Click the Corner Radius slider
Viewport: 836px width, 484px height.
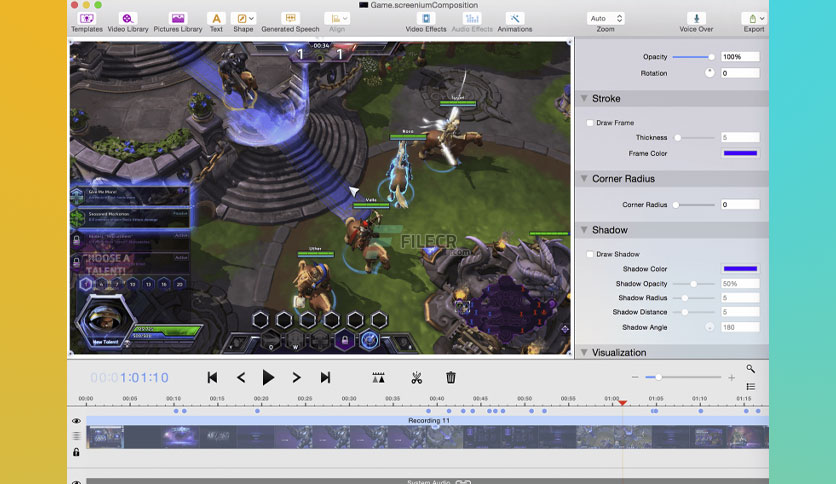click(x=694, y=205)
